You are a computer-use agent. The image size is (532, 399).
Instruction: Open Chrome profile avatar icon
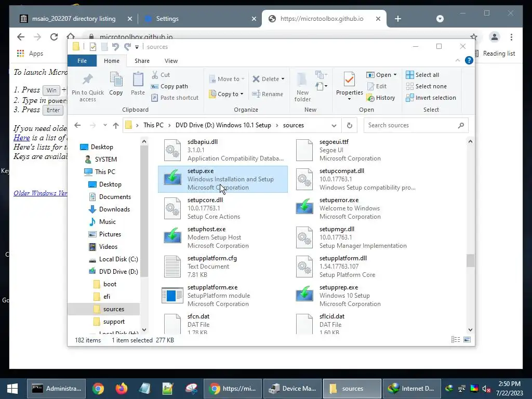(x=495, y=37)
